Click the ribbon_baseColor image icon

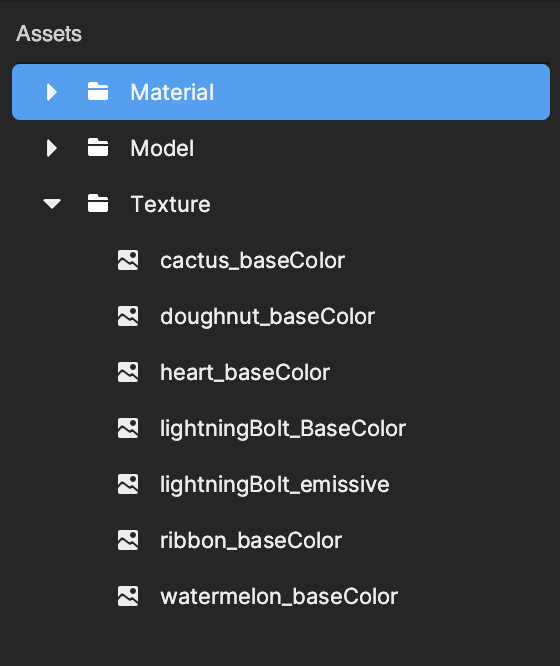click(128, 540)
